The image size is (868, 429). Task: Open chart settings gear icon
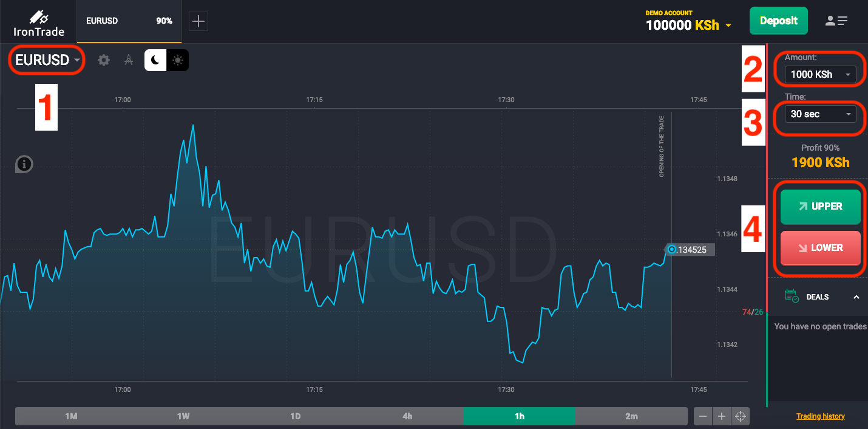click(x=104, y=60)
